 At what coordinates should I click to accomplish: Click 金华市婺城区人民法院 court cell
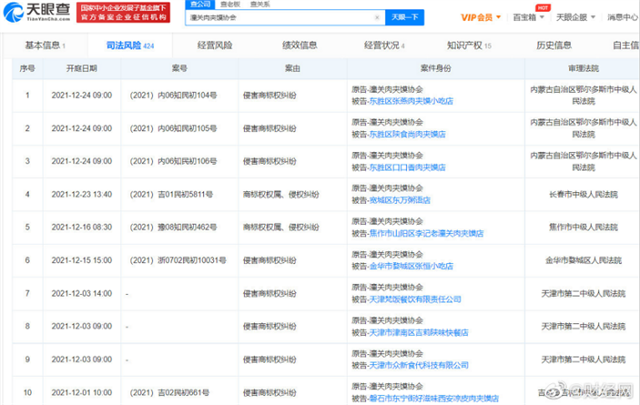(x=583, y=260)
